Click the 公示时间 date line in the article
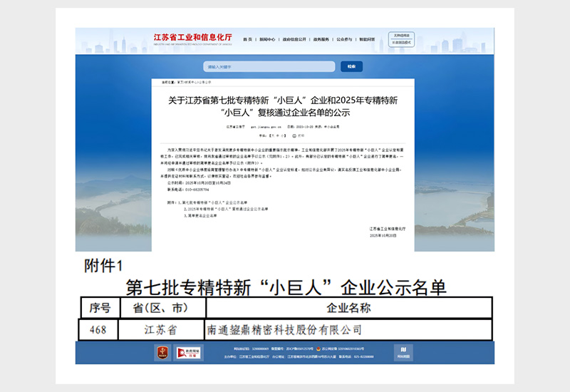Screen dimensions: 570x392 [x=199, y=183]
